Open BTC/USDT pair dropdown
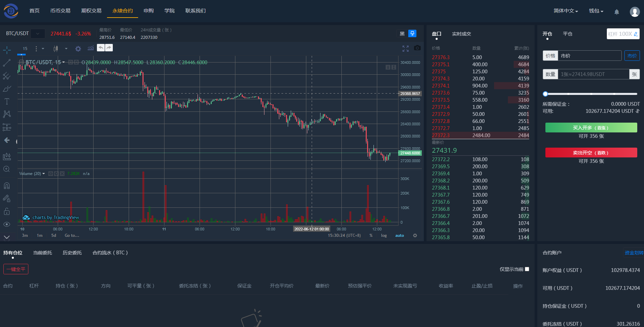Image resolution: width=644 pixels, height=327 pixels. pos(38,34)
